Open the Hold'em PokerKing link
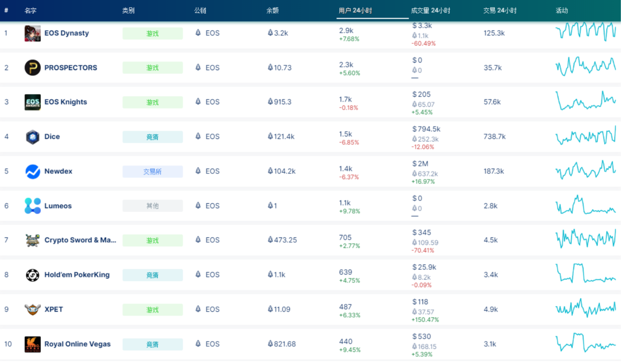Viewport: 621px width, 364px height. (77, 275)
